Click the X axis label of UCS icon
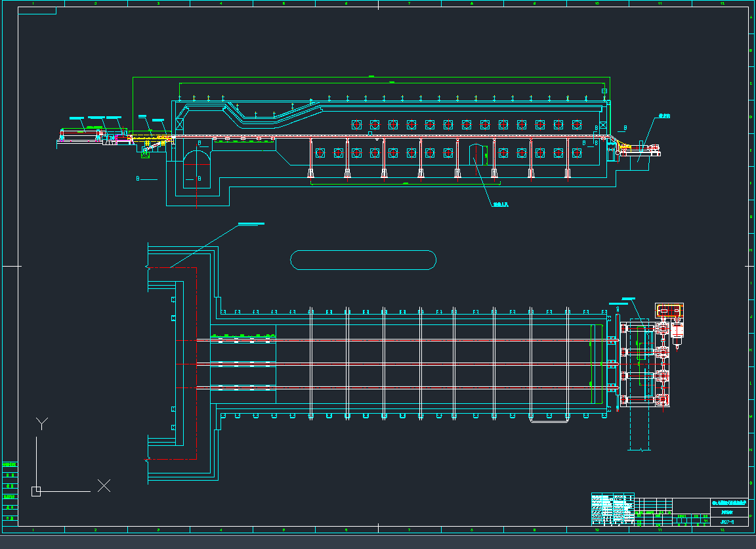The height and width of the screenshot is (549, 756). [x=104, y=486]
